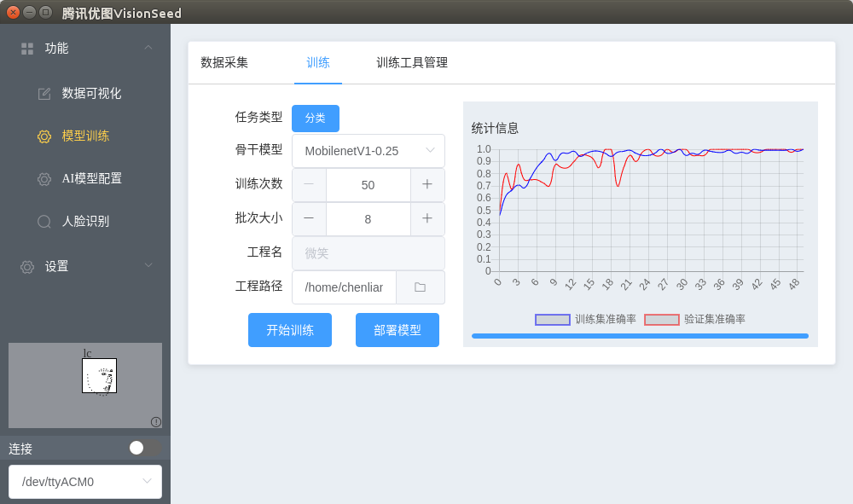Browse folder icon for 工程路径
This screenshot has height=504, width=853.
(x=420, y=287)
